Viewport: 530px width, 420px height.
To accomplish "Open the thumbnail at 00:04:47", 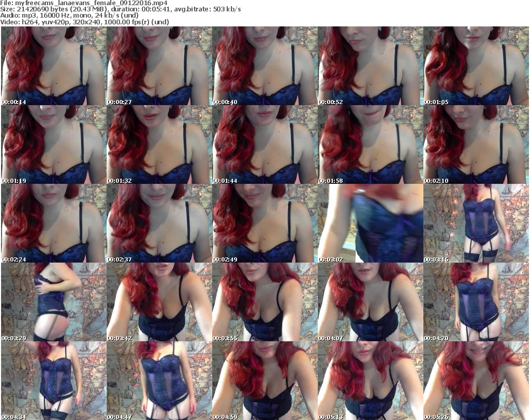I will click(159, 381).
